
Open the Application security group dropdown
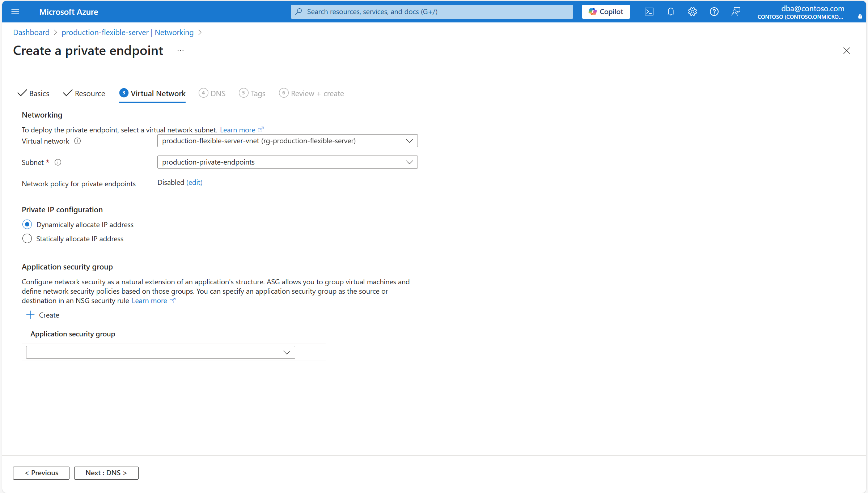pyautogui.click(x=160, y=352)
